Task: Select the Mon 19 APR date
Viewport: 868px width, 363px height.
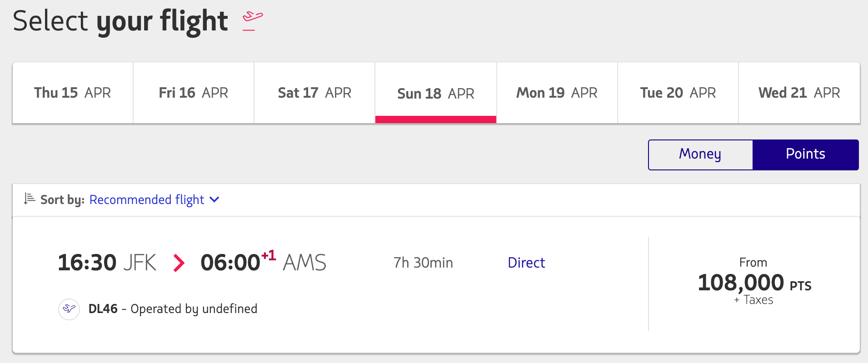Action: tap(557, 93)
